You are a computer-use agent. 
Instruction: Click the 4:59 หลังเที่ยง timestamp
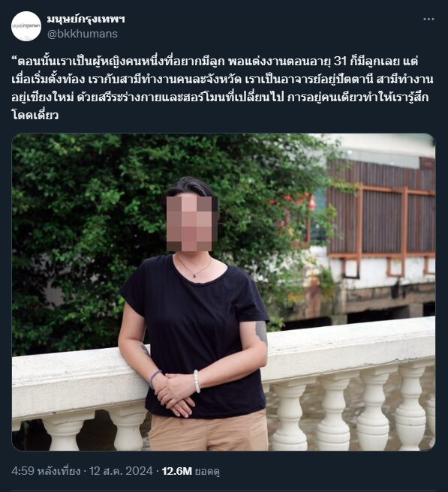(46, 471)
